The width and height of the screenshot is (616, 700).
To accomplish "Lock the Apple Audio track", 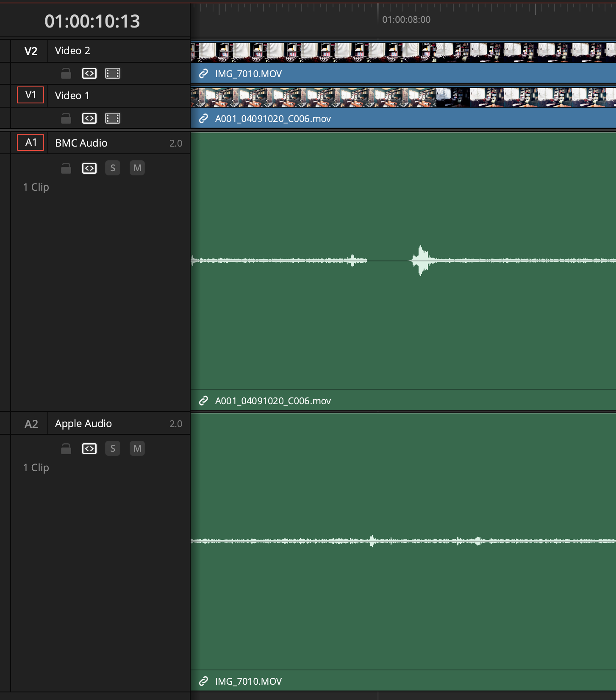I will (66, 449).
